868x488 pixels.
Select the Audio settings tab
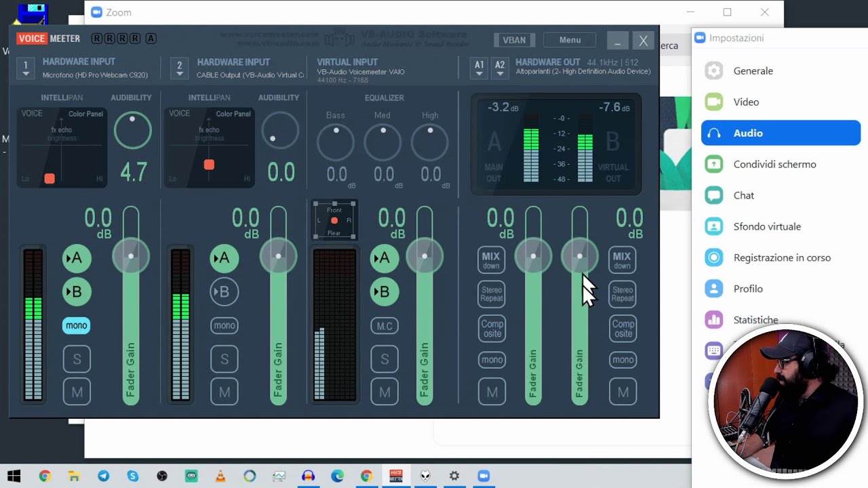click(781, 133)
